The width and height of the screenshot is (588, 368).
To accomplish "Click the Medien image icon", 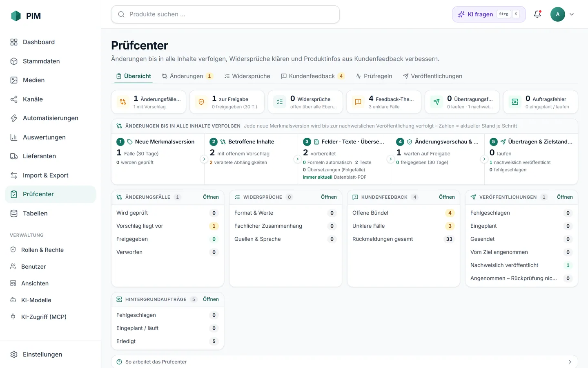I will tap(14, 80).
